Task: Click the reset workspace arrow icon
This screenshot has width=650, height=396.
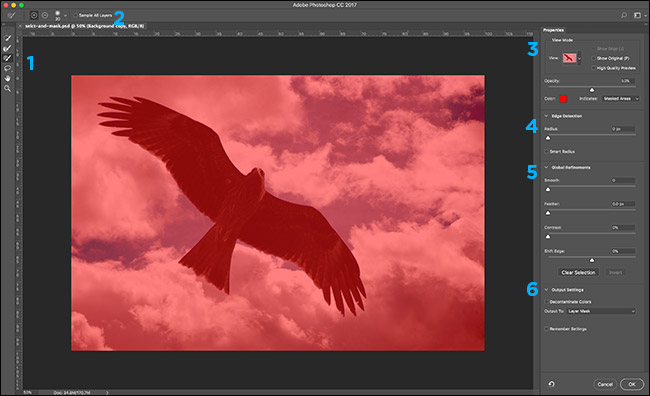Action: (x=551, y=384)
